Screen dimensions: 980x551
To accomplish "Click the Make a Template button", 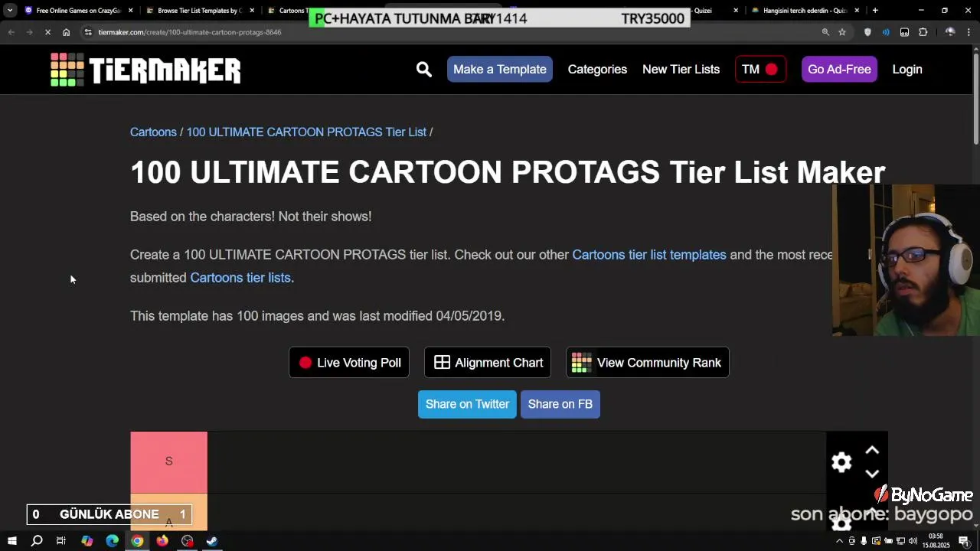I will [500, 70].
